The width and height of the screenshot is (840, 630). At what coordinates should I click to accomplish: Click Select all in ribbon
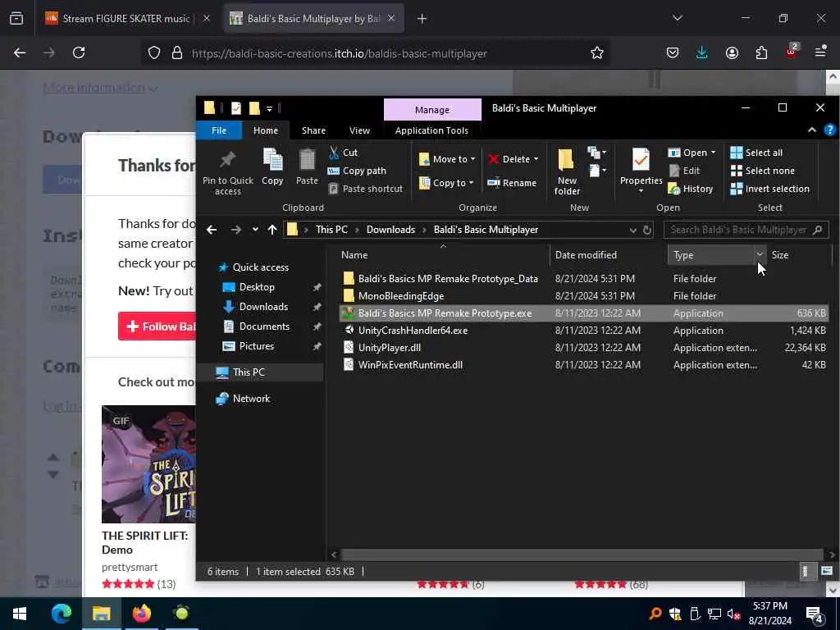point(756,153)
